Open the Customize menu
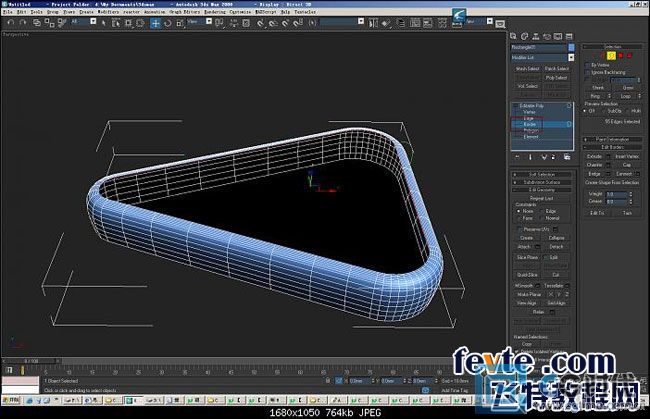 (240, 12)
